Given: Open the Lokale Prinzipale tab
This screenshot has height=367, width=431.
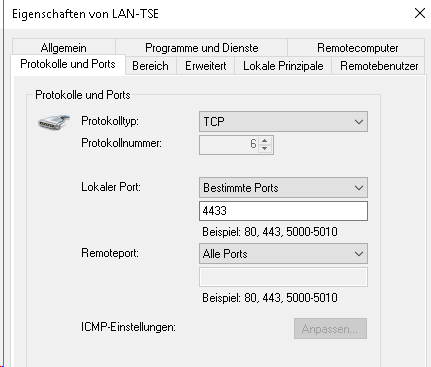Looking at the screenshot, I should pos(283,66).
